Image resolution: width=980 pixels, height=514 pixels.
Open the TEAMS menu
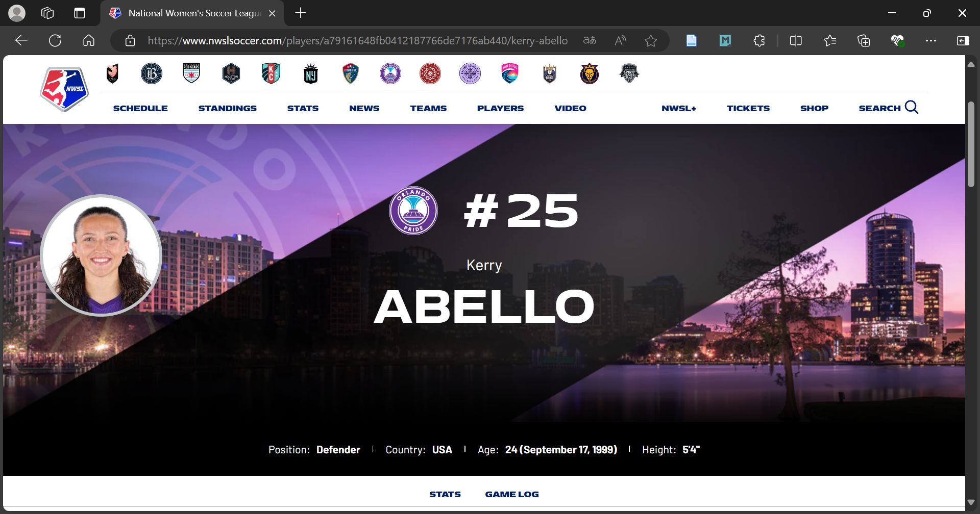428,108
